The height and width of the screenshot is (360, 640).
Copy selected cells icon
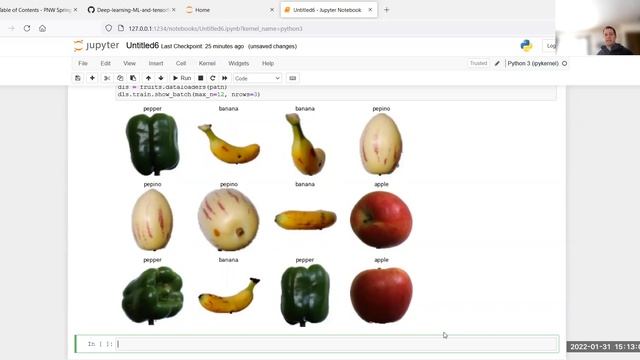[x=120, y=78]
